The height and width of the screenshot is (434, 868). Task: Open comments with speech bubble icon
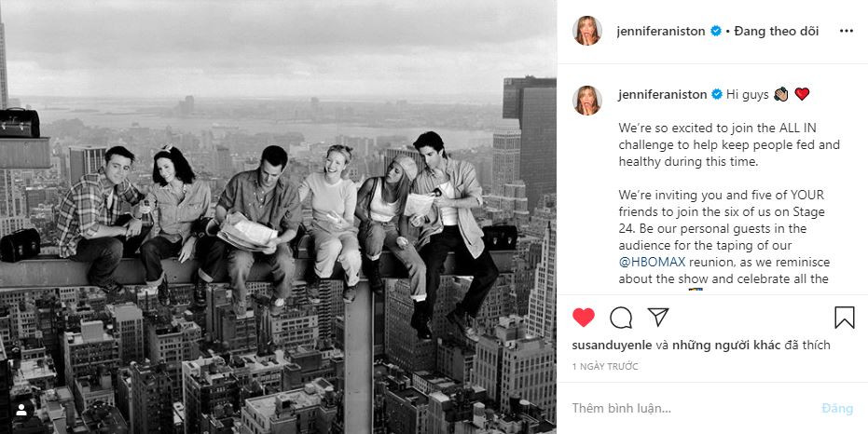pos(621,318)
